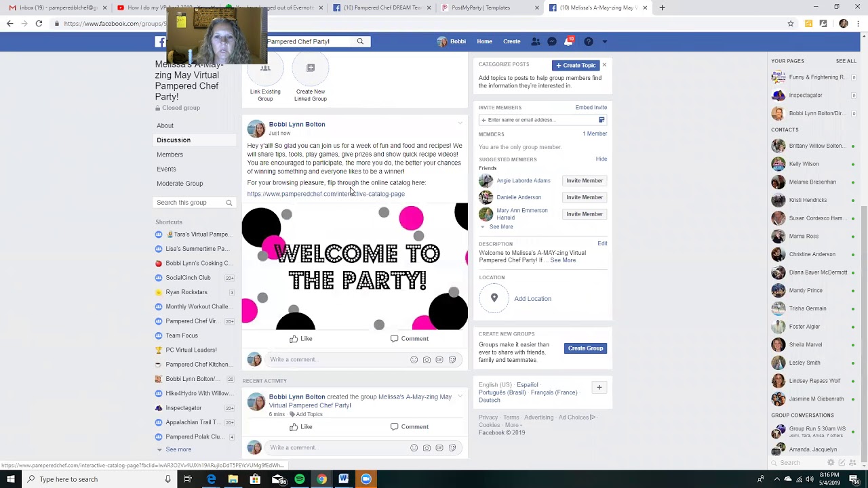Image resolution: width=868 pixels, height=488 pixels.
Task: Open the Embed Invite link
Action: pos(591,107)
